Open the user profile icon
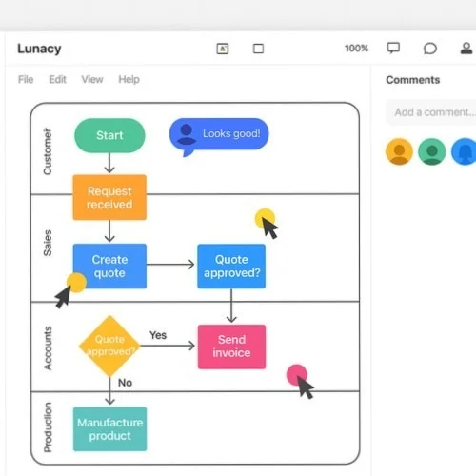 coord(466,49)
